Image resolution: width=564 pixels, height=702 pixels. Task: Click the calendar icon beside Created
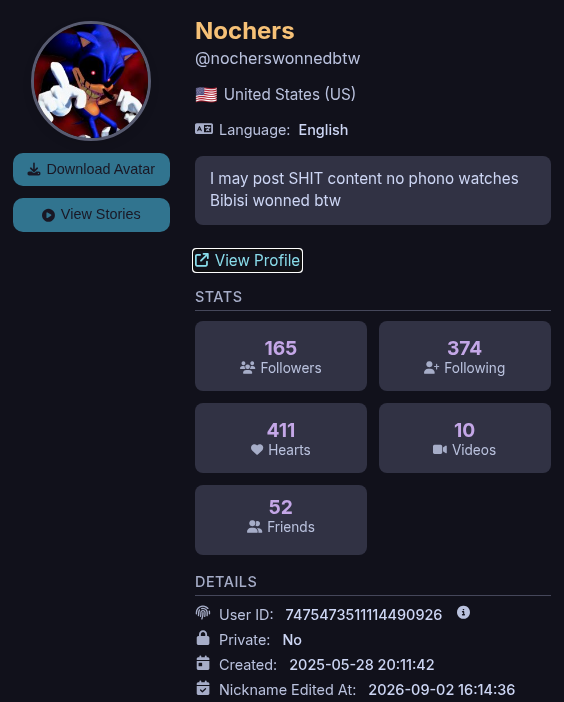point(203,663)
